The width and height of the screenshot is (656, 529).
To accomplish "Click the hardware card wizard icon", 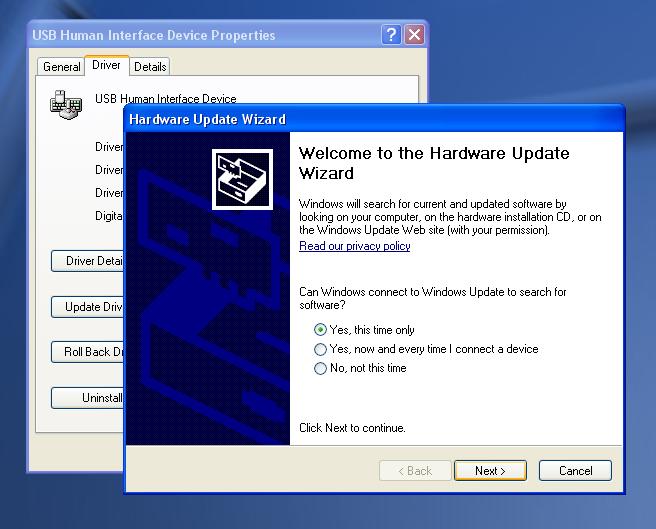I will click(242, 180).
